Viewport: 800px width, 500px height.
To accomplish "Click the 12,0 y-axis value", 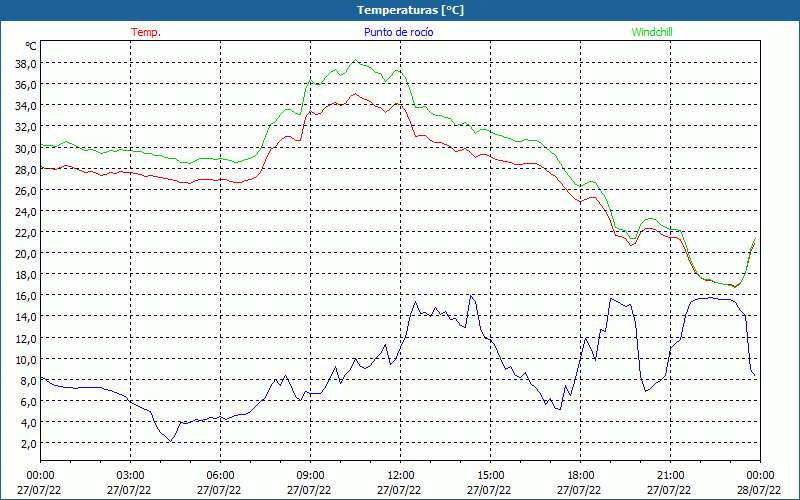I will tap(27, 338).
